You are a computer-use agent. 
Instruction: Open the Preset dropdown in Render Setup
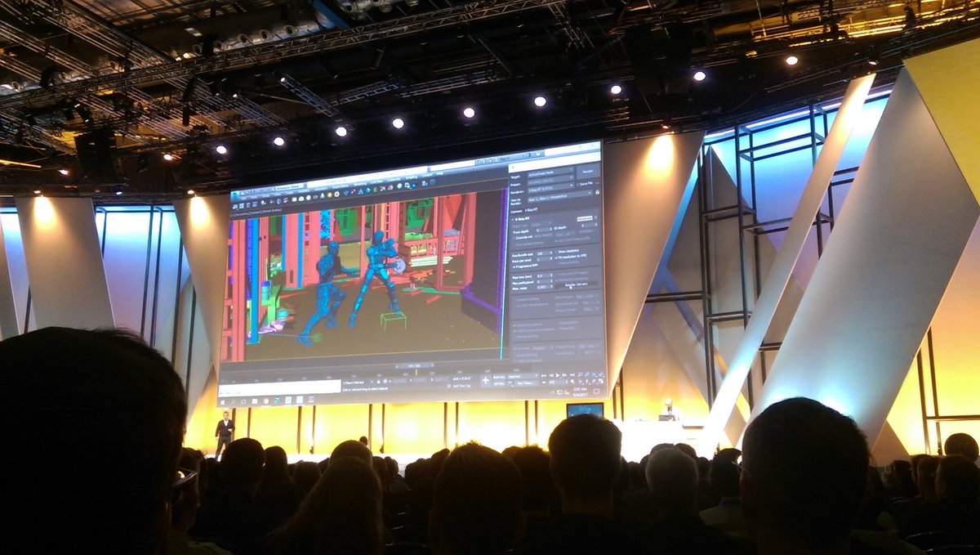[551, 179]
